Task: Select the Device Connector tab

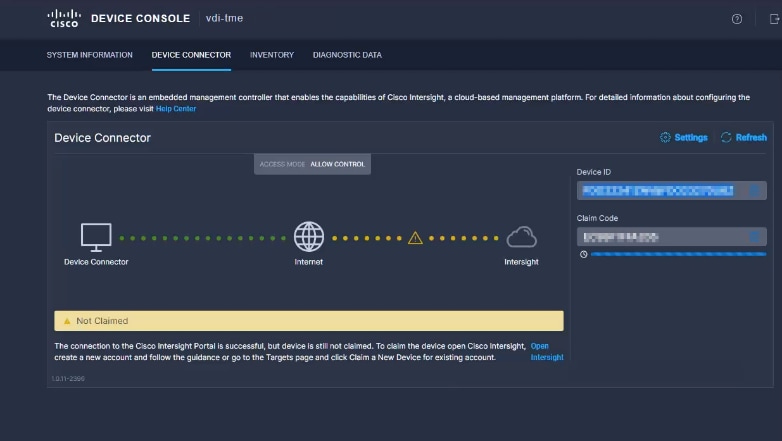Action: (191, 55)
